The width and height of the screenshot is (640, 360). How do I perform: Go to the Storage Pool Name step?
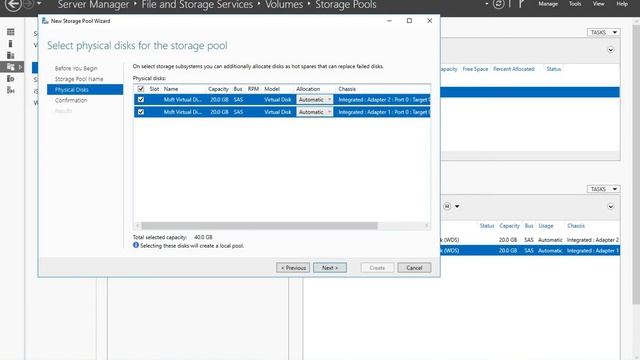[x=79, y=79]
